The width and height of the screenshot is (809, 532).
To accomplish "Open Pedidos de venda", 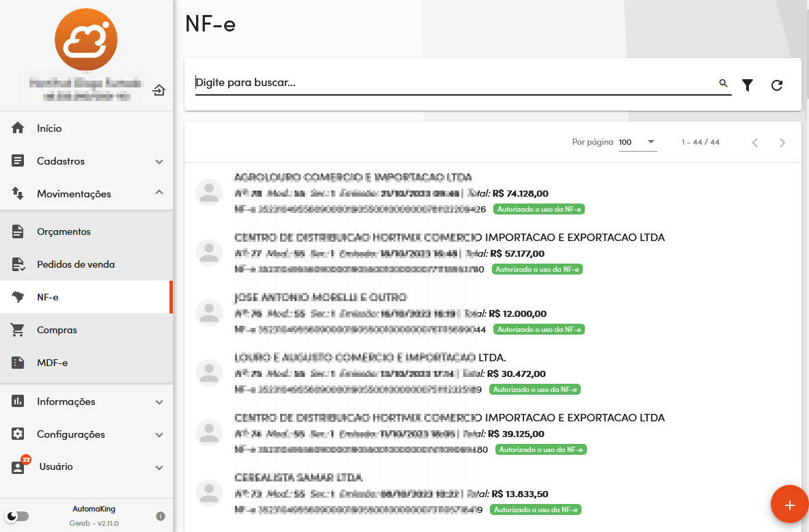I will coord(75,264).
